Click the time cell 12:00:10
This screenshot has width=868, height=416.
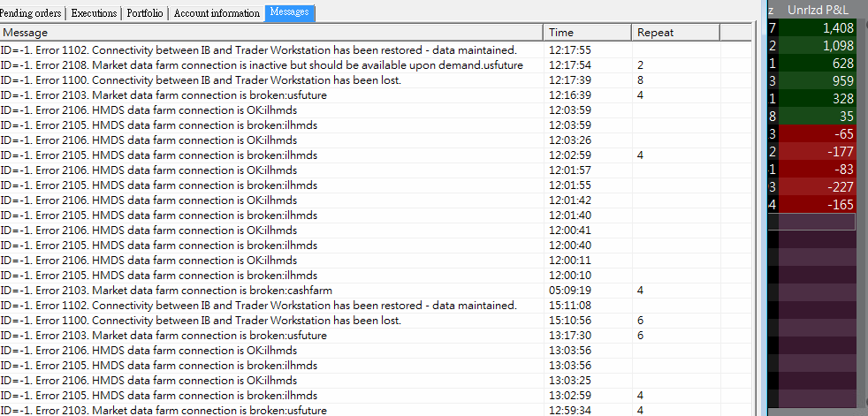click(x=570, y=276)
